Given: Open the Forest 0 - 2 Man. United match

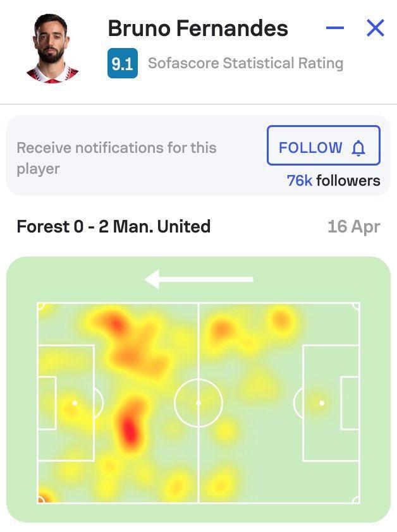Looking at the screenshot, I should click(114, 226).
